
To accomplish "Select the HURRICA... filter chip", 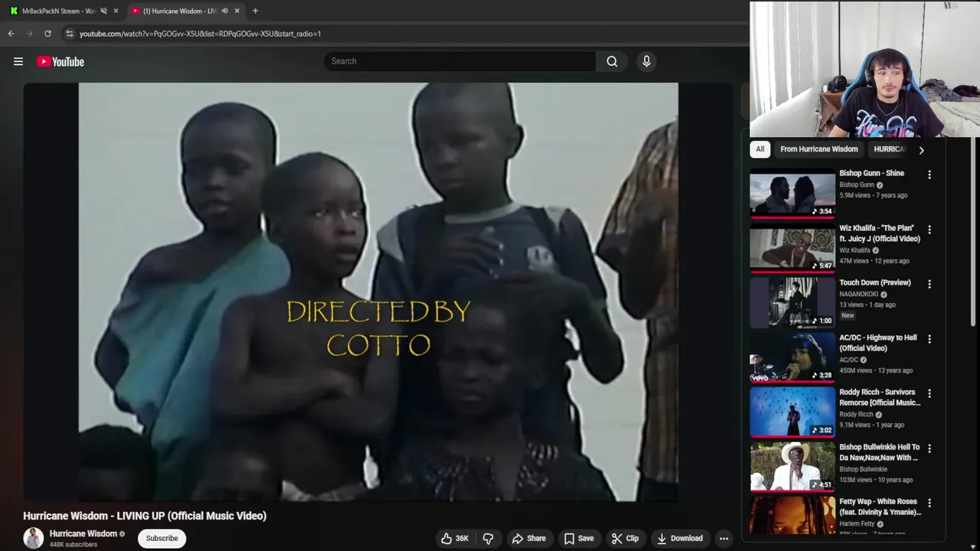I will 890,149.
